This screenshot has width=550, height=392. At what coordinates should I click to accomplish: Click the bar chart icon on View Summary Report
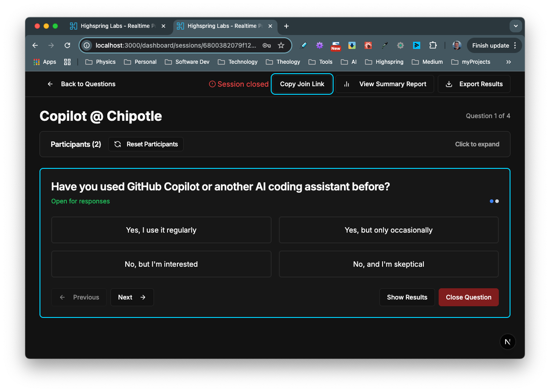click(x=346, y=84)
